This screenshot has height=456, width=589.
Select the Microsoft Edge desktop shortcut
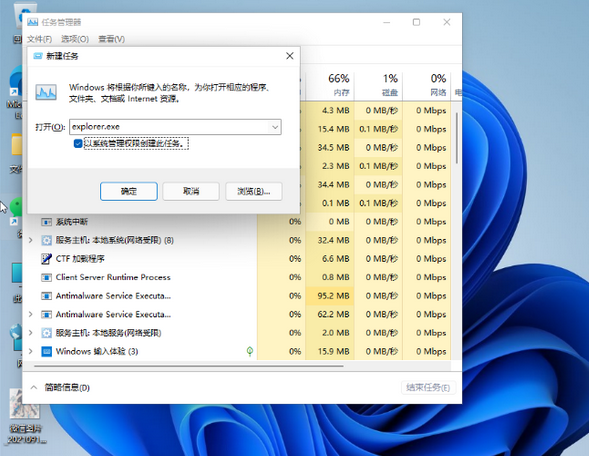pos(15,92)
